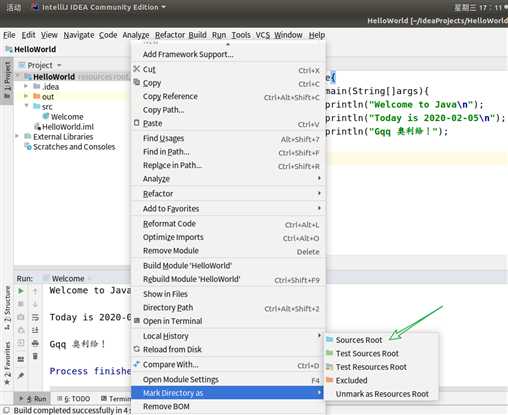Click the Pin Tab icon in Run panel

click(x=21, y=376)
